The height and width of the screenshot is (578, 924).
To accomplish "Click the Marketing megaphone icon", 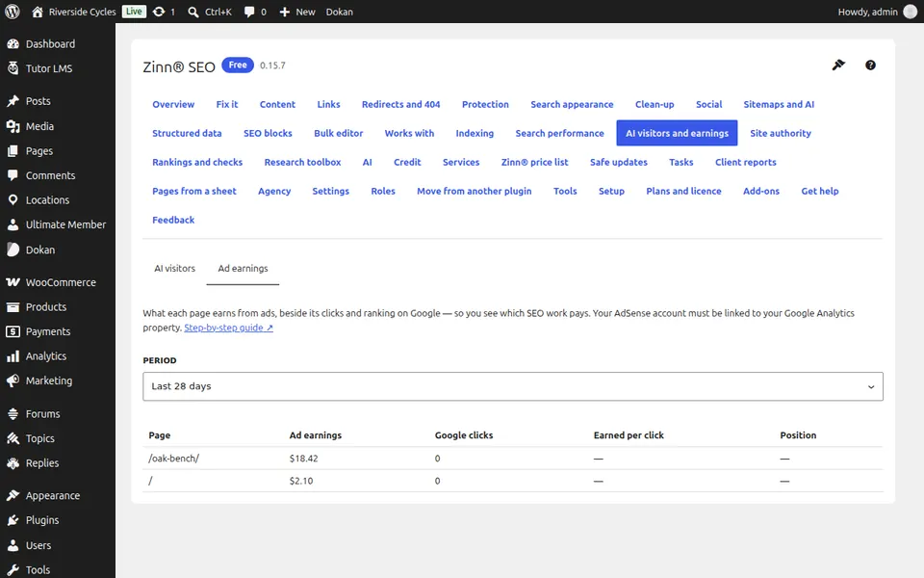I will (x=13, y=381).
